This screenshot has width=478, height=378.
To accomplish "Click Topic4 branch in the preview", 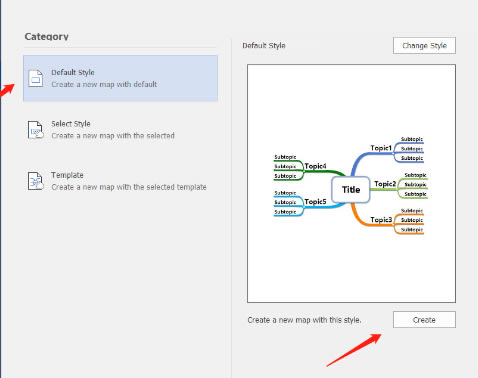I will (315, 166).
